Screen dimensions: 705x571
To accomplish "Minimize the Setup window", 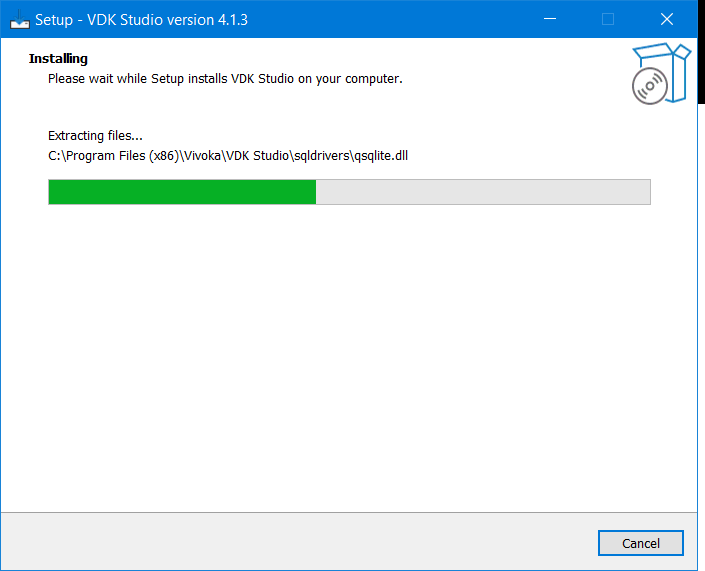I will [x=549, y=19].
